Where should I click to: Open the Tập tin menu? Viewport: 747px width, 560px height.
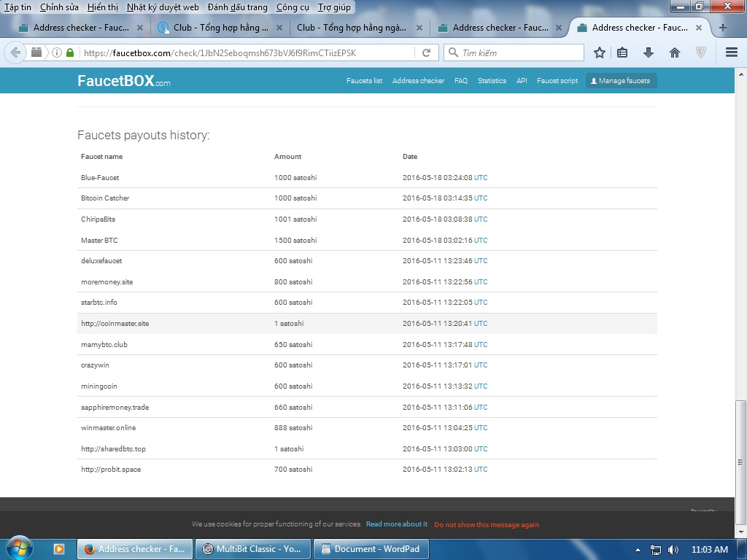pyautogui.click(x=18, y=7)
